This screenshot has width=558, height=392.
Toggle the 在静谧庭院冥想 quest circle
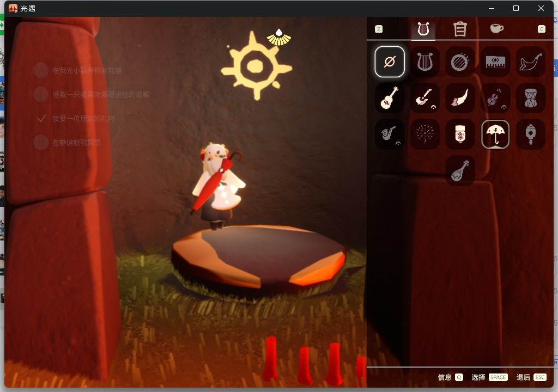(x=41, y=142)
